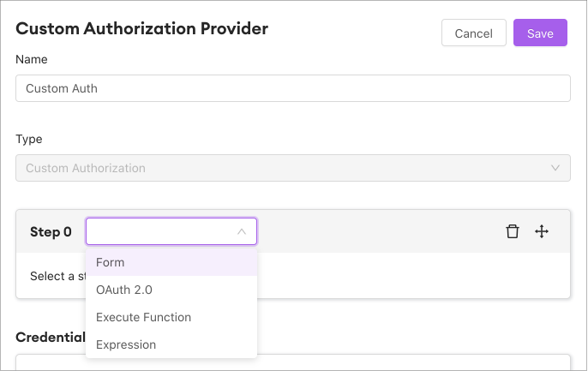This screenshot has height=371, width=588.
Task: Click the Type field label
Action: [x=29, y=139]
